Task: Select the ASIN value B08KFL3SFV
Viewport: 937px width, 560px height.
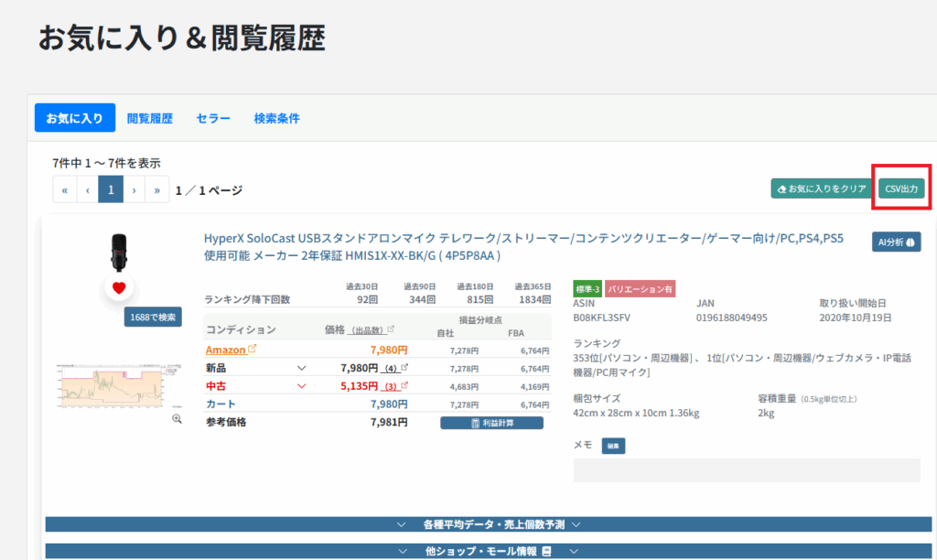Action: click(x=601, y=318)
